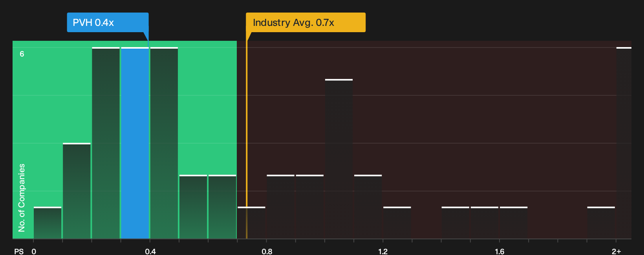Viewport: 644px width, 255px height.
Task: Click the y-axis value 6
Action: coord(22,54)
